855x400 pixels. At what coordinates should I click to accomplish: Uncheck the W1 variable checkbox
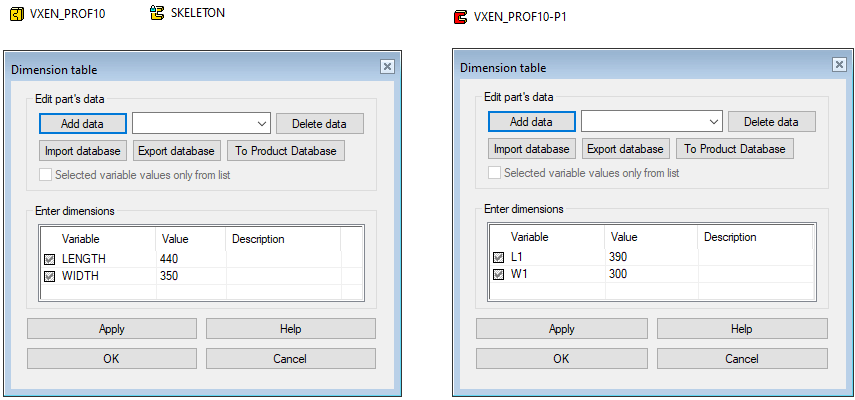[x=499, y=274]
